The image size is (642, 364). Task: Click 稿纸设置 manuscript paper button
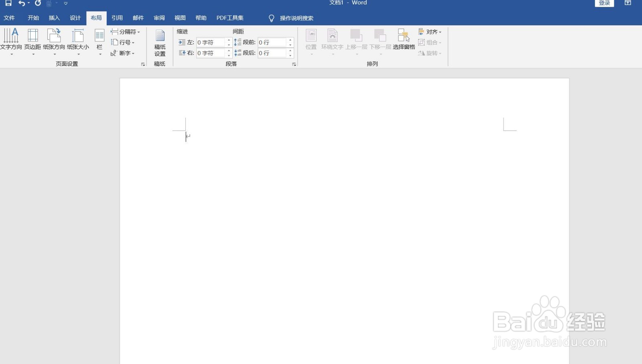coord(160,43)
